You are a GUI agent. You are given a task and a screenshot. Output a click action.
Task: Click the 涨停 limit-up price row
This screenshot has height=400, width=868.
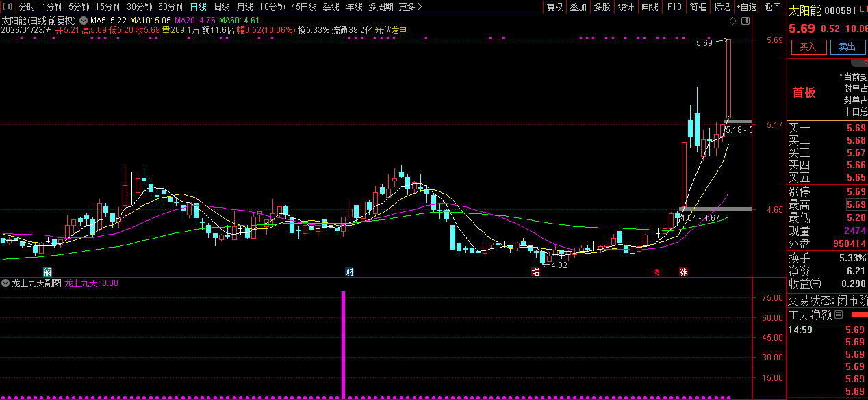tap(828, 192)
